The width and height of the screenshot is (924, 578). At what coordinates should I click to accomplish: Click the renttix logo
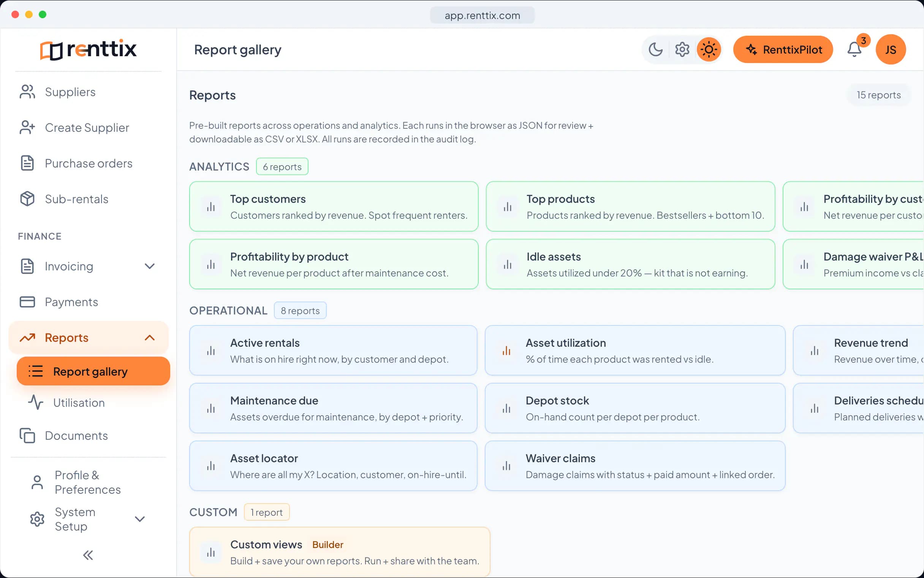tap(89, 50)
